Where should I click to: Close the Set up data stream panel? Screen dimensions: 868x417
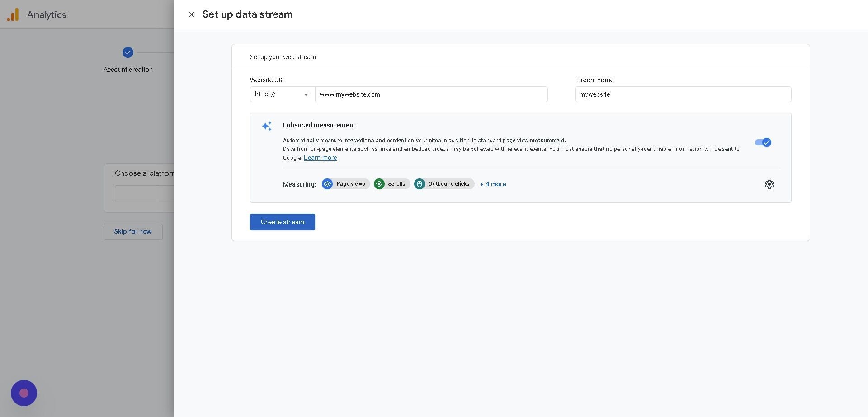click(192, 14)
